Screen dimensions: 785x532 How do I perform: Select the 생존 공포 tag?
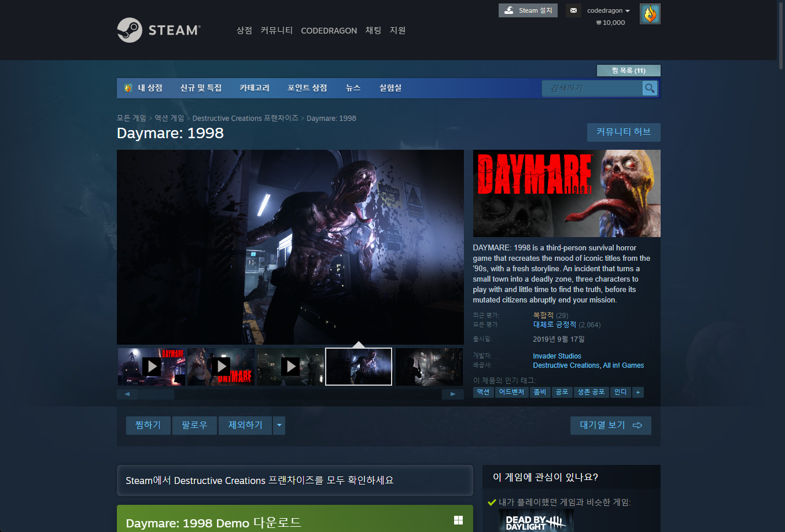point(591,392)
